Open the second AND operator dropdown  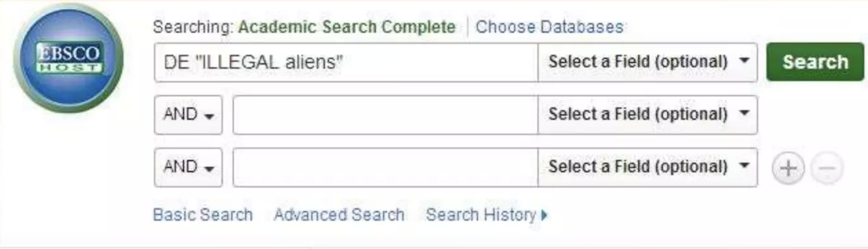(x=188, y=167)
